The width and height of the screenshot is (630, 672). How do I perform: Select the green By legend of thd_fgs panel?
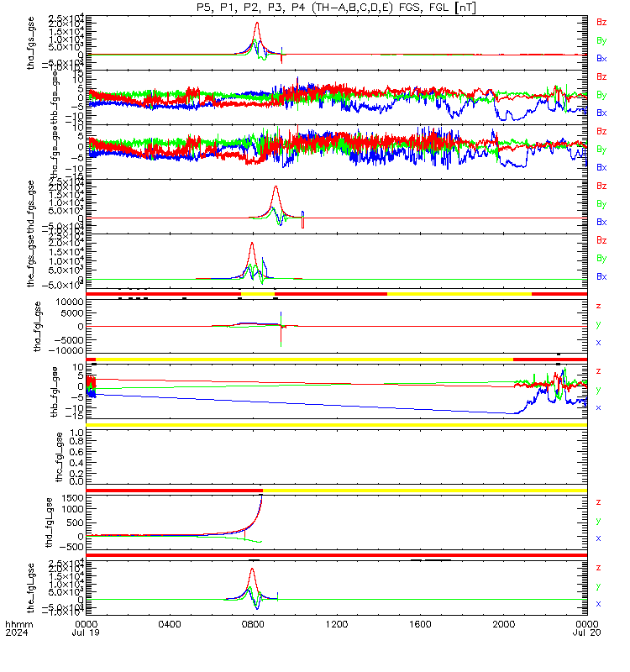[601, 204]
